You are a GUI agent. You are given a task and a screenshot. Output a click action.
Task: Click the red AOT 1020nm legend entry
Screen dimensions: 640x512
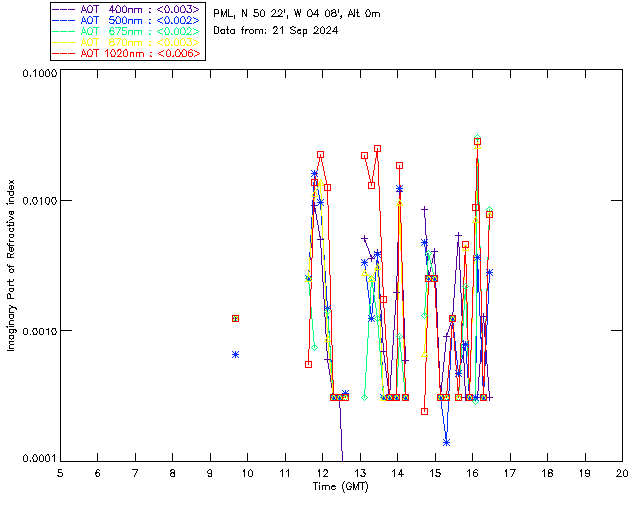point(140,53)
